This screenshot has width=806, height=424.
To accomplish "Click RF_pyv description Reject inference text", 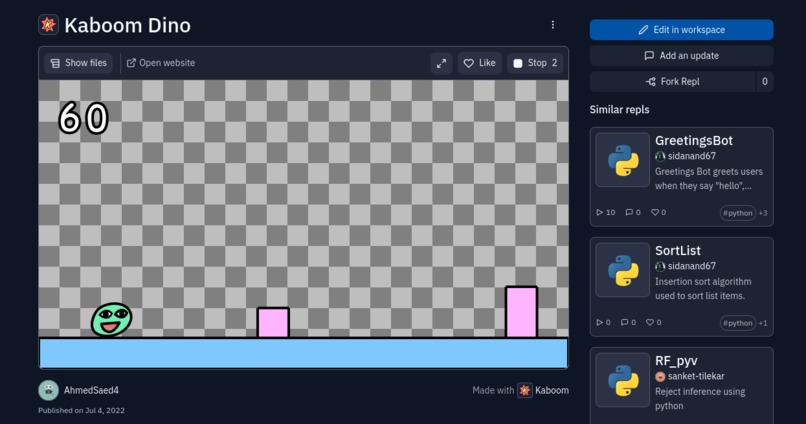I will (700, 398).
